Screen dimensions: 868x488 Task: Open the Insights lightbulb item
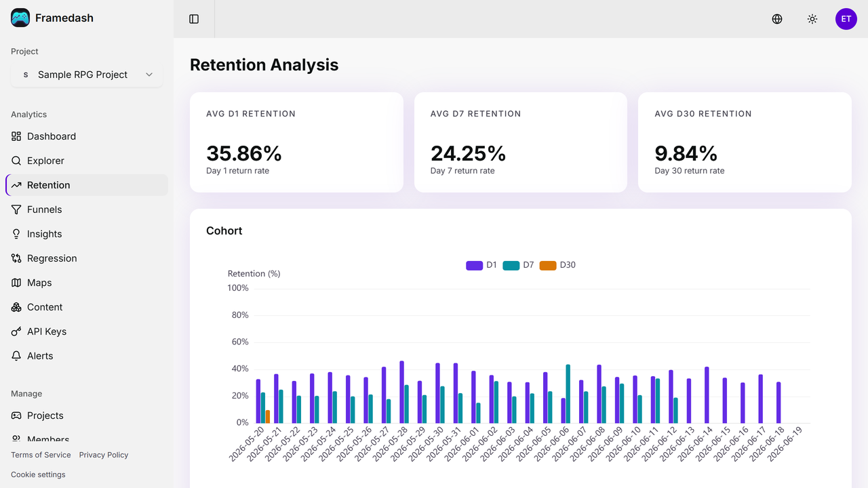click(87, 234)
